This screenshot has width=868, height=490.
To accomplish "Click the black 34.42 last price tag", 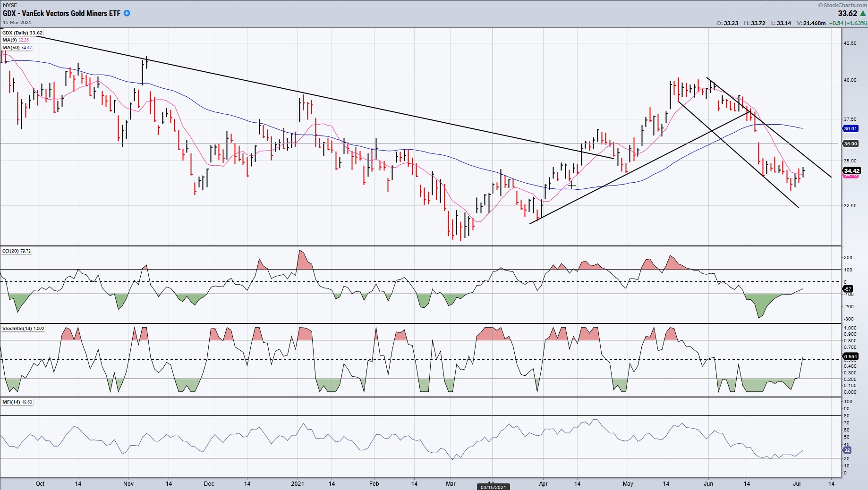I will [851, 171].
